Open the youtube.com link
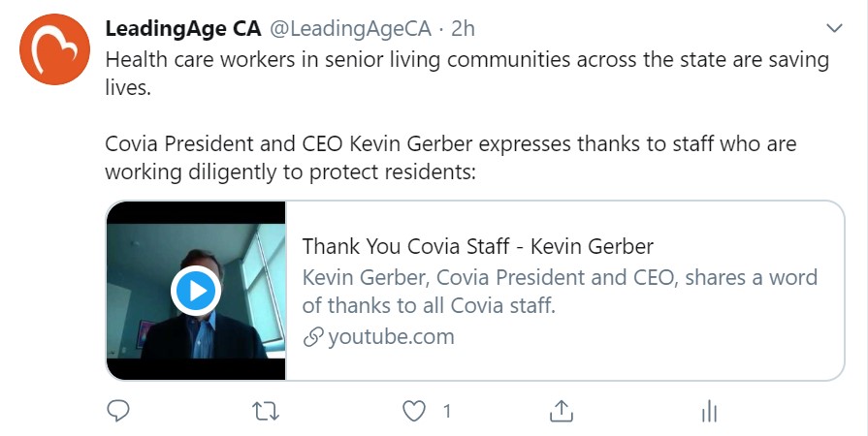This screenshot has width=868, height=436. pos(391,336)
